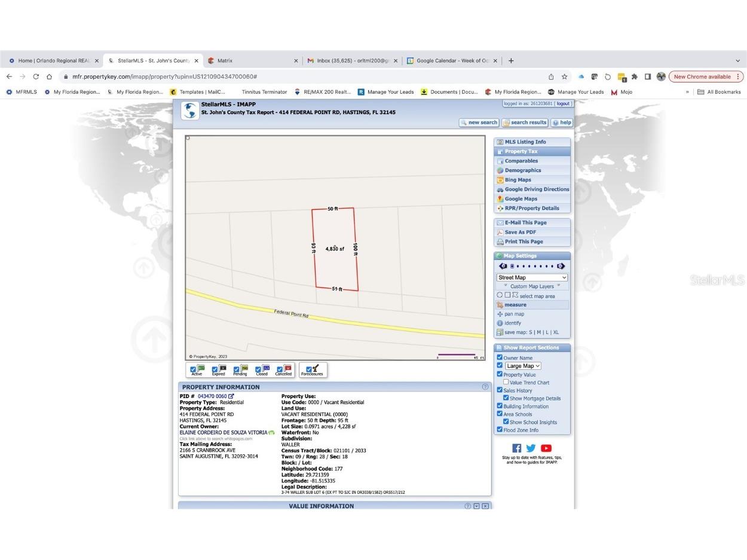The width and height of the screenshot is (747, 560).
Task: Close the Value Information section
Action: tap(485, 506)
